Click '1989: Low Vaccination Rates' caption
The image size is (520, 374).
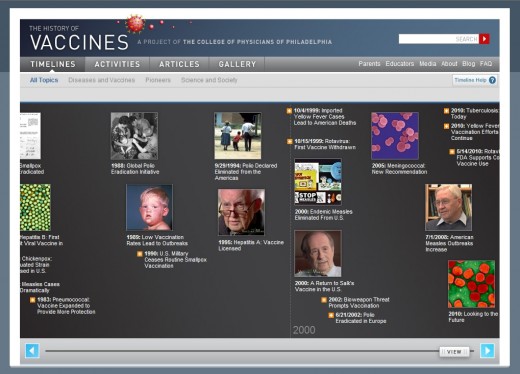click(x=157, y=240)
